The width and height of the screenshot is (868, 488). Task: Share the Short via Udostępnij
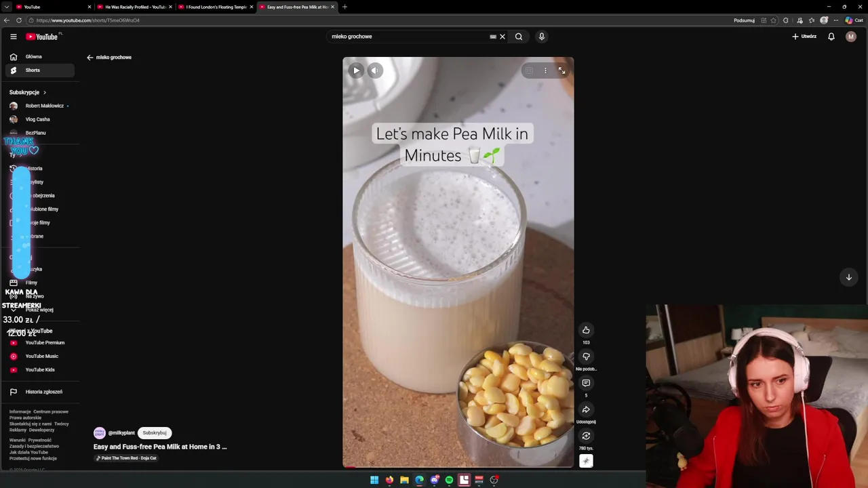586,409
